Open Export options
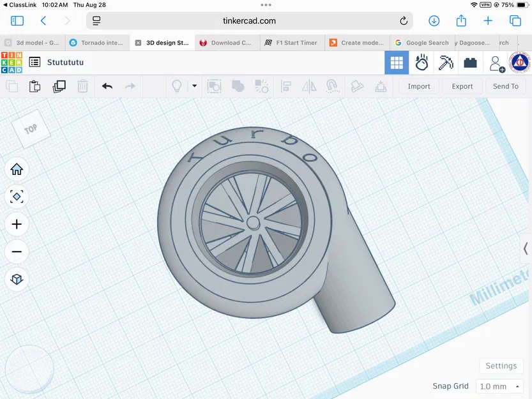This screenshot has height=399, width=532. coord(462,86)
